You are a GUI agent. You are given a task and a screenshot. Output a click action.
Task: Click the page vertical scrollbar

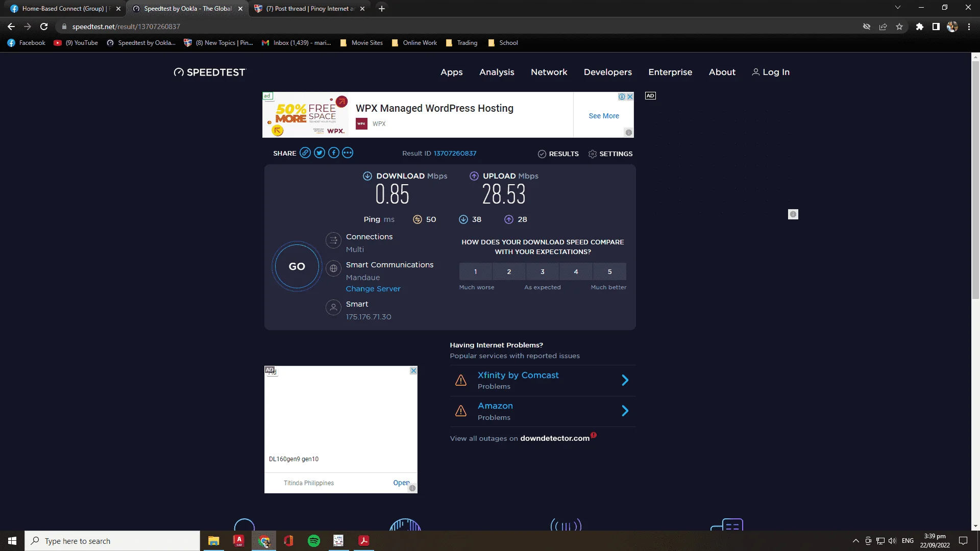tap(975, 180)
